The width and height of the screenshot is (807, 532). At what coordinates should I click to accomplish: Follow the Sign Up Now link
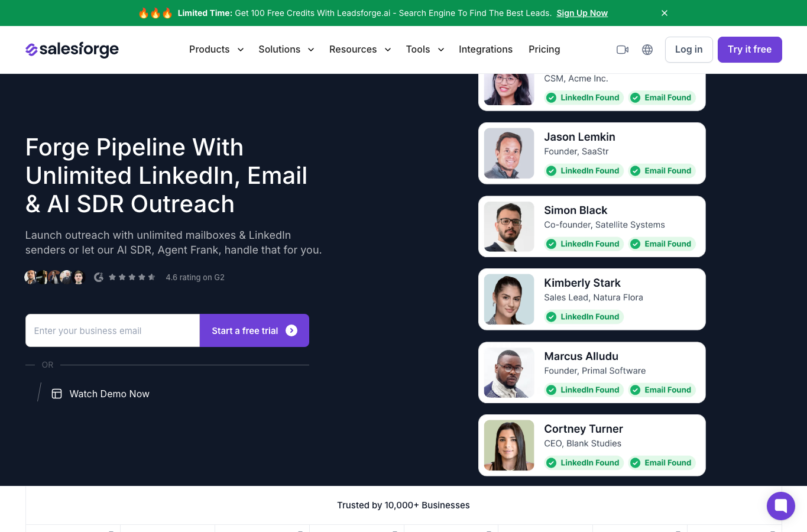click(x=582, y=13)
